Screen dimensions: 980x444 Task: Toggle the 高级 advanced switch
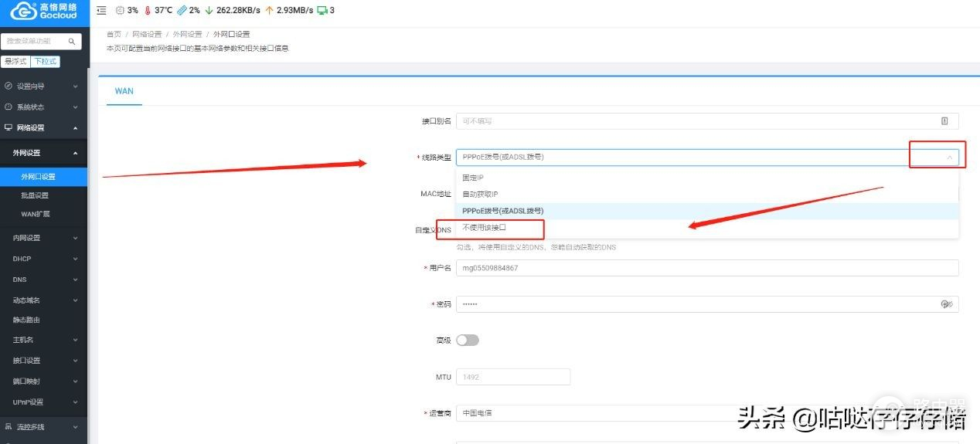(468, 341)
